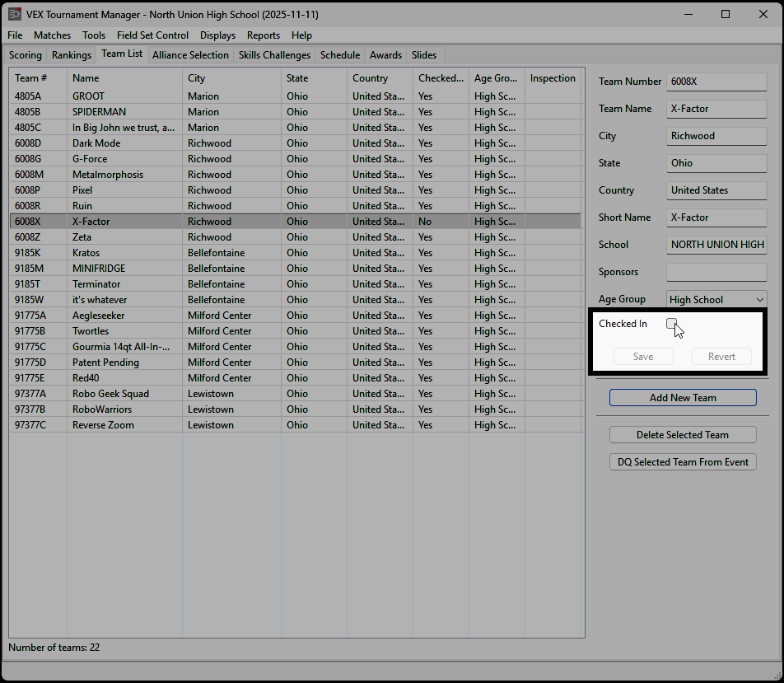Click the Save button
This screenshot has height=683, width=784.
(x=643, y=356)
